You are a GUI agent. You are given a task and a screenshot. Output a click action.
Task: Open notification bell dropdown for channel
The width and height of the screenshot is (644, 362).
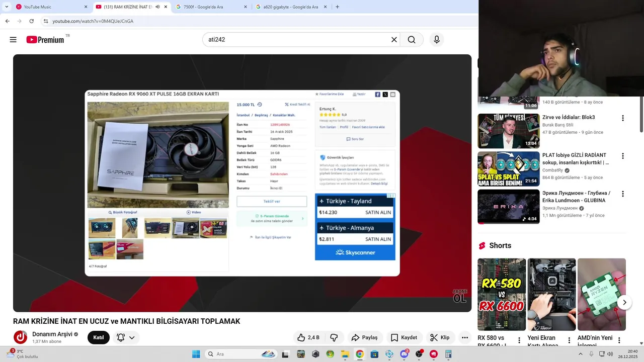click(x=126, y=337)
